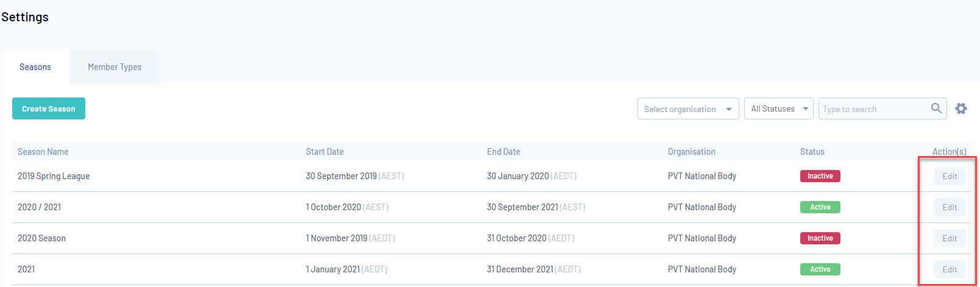Edit the 2020 Season row
This screenshot has width=980, height=287.
click(950, 238)
